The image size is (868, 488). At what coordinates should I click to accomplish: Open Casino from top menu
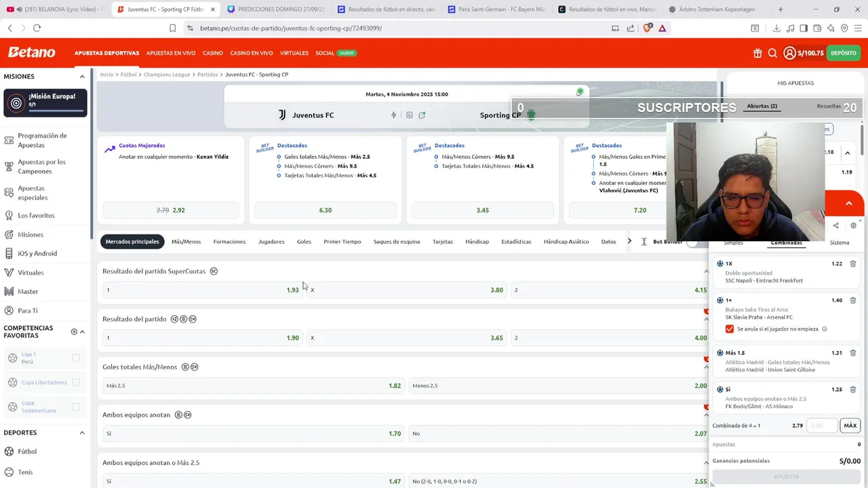[213, 53]
